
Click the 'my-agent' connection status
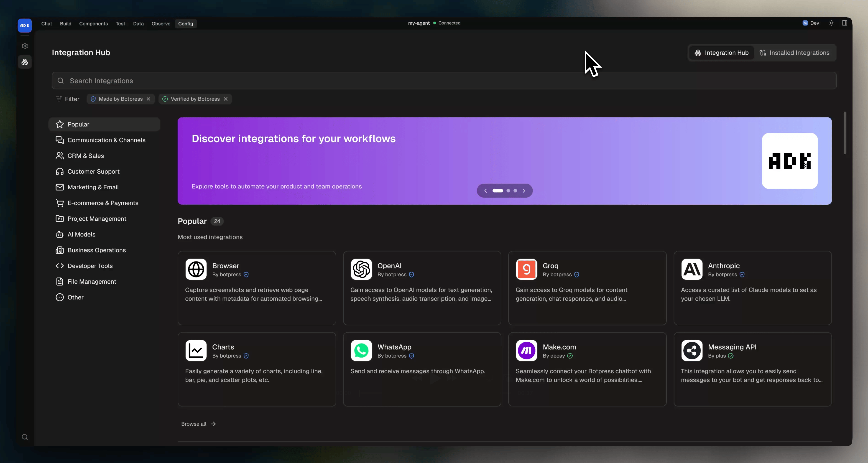(434, 23)
